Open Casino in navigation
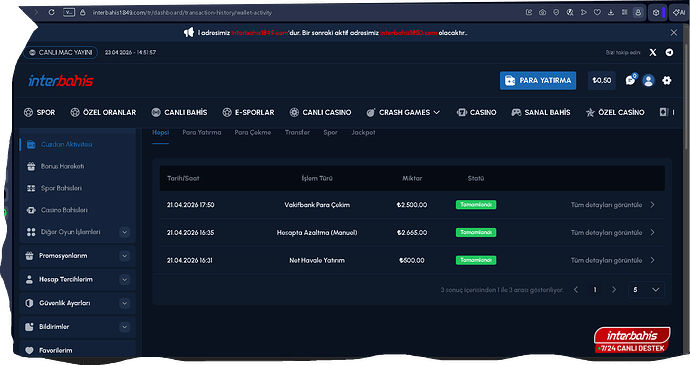Screen dimensions: 690x365 tap(477, 112)
